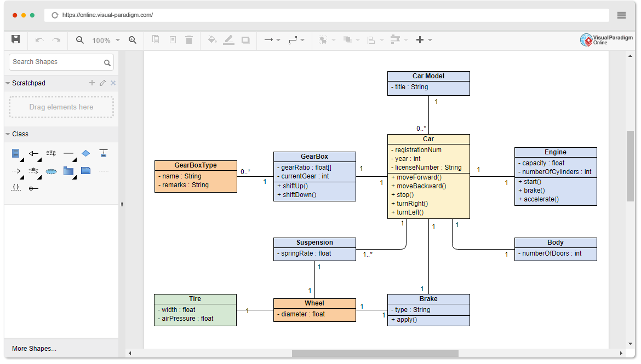Image resolution: width=641 pixels, height=364 pixels.
Task: Select the dashed Dependency arrow shape
Action: coord(16,171)
